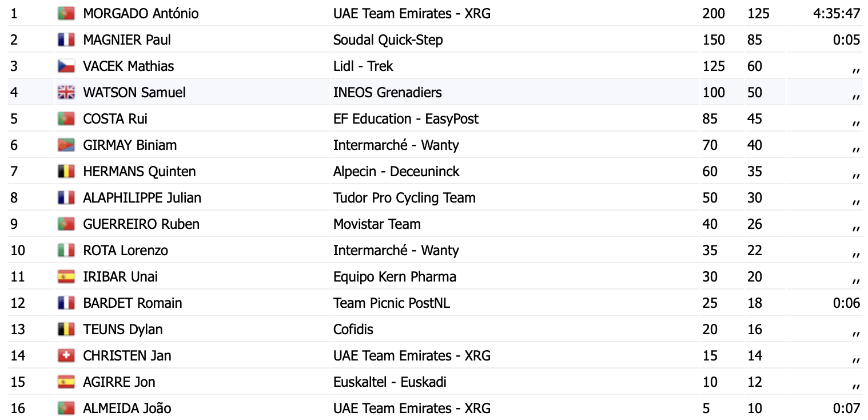
Task: Click the Eritrea flag next to GIRMAY Biniam
Action: point(66,145)
